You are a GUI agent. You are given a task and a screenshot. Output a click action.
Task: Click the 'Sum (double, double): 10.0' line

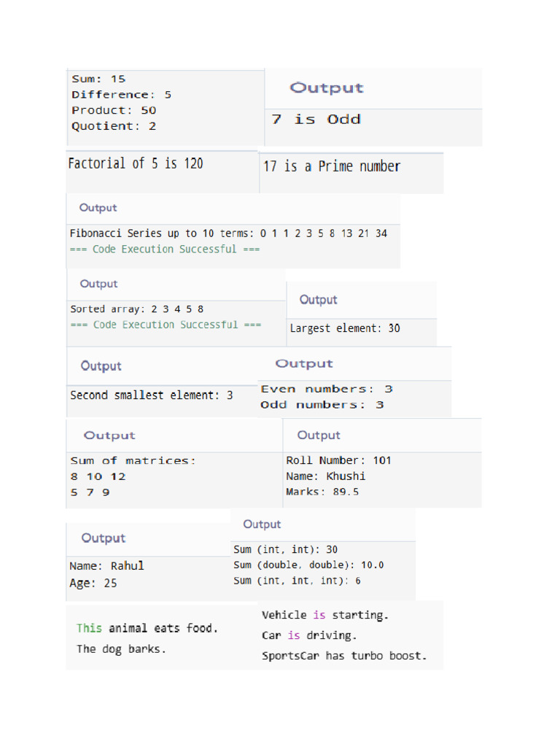[x=308, y=565]
